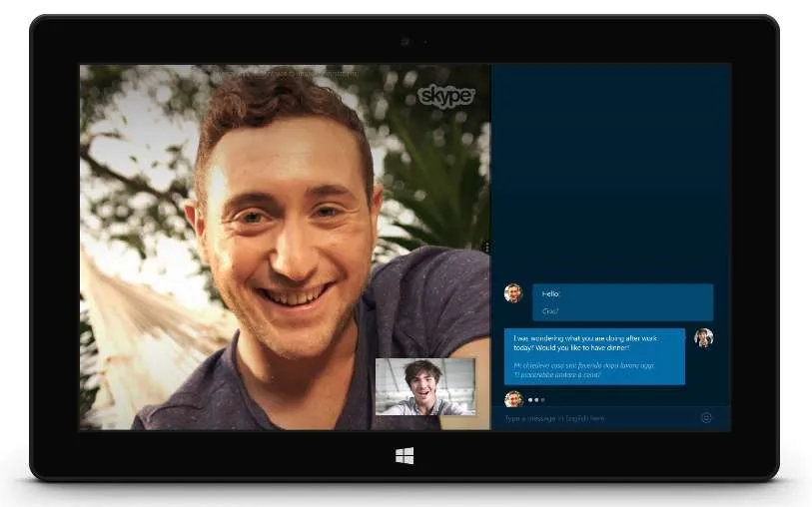Focus the "Type a message" input field

pos(595,418)
